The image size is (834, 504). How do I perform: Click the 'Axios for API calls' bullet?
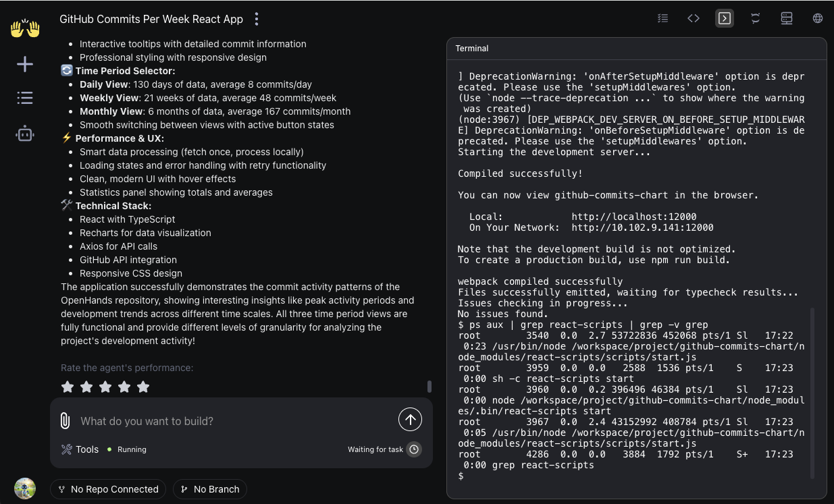(119, 246)
